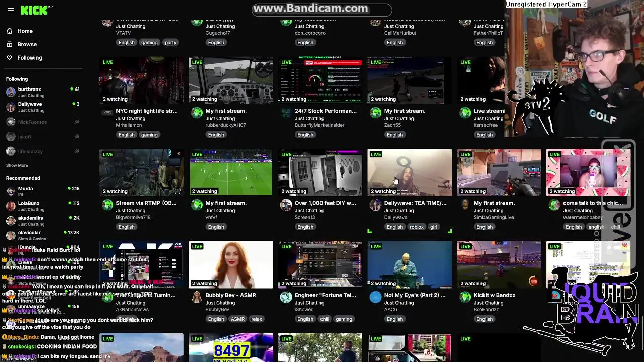This screenshot has width=644, height=362.
Task: Select relax tag under Bubbly Bev
Action: pyautogui.click(x=257, y=319)
